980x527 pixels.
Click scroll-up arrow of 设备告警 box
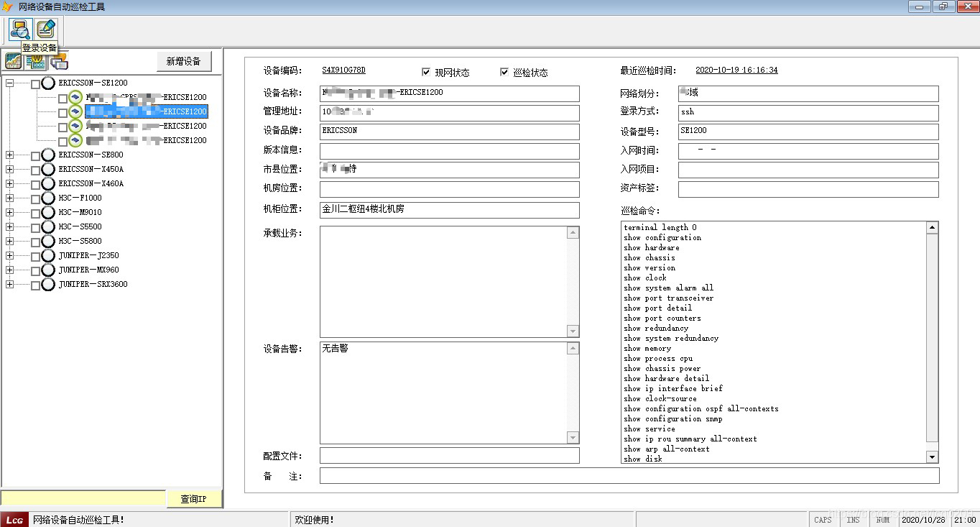[573, 349]
